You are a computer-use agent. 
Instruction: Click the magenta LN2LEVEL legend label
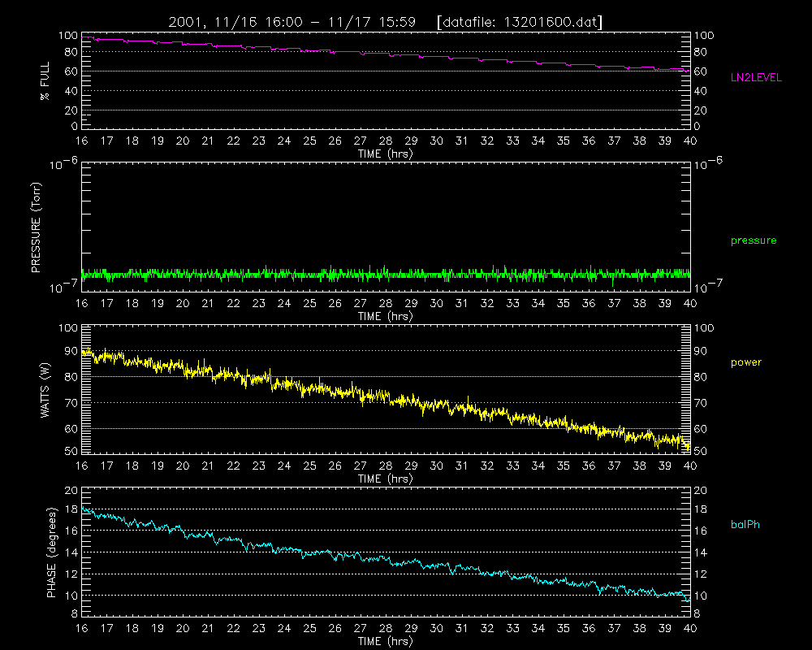pyautogui.click(x=756, y=78)
